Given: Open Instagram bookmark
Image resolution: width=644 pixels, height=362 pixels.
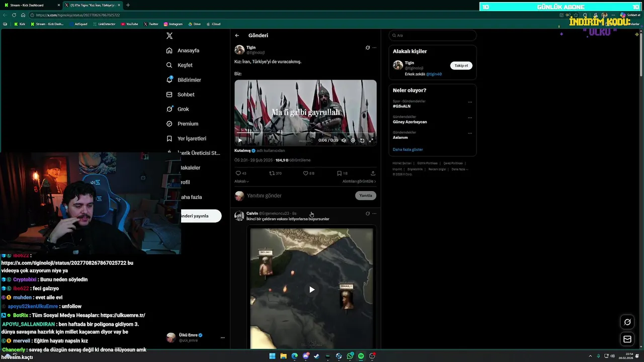Looking at the screenshot, I should [x=174, y=24].
